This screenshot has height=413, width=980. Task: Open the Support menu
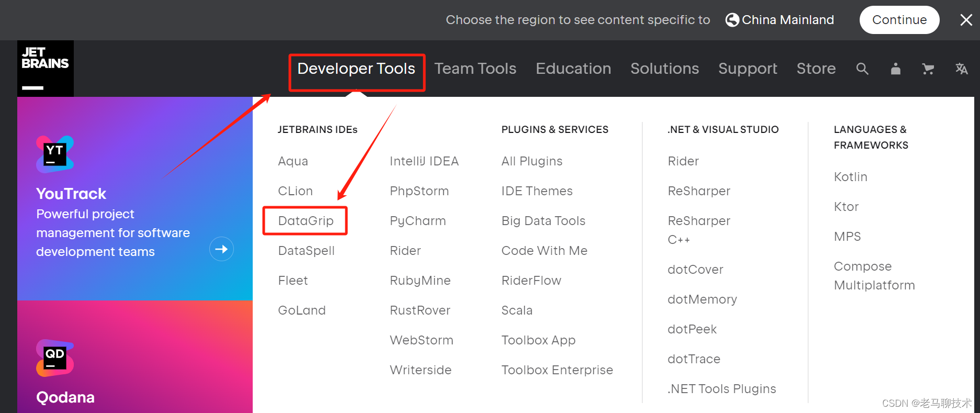(x=748, y=69)
